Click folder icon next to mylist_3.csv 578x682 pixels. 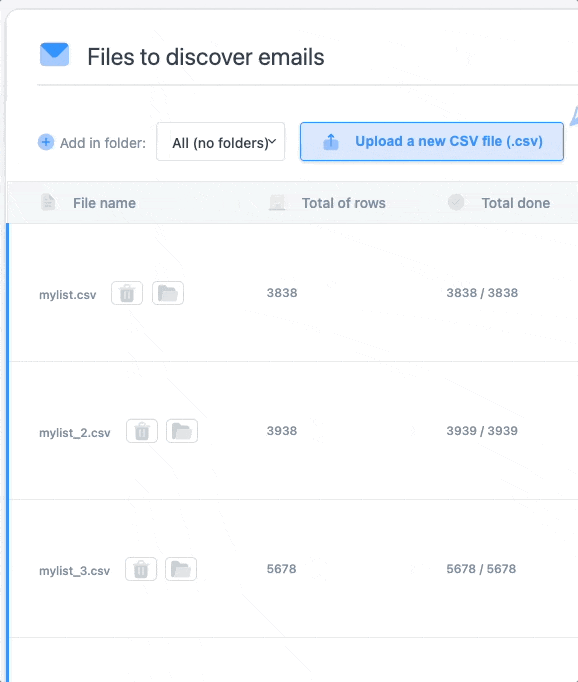tap(181, 569)
